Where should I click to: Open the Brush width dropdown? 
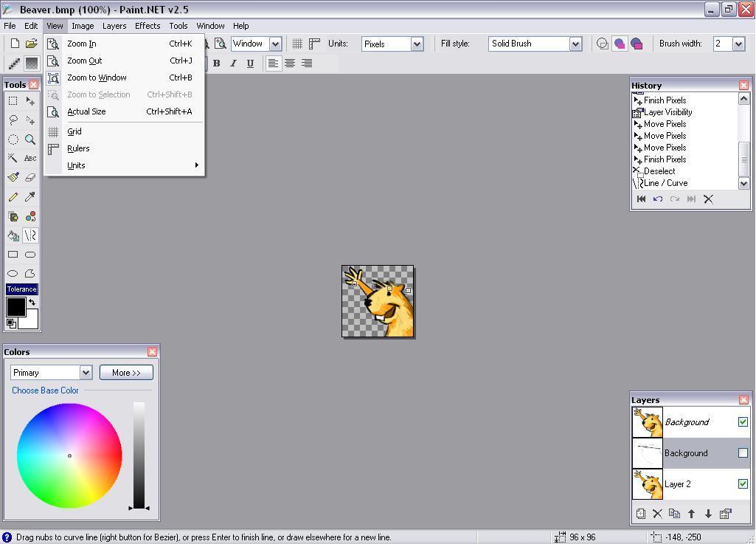coord(741,44)
